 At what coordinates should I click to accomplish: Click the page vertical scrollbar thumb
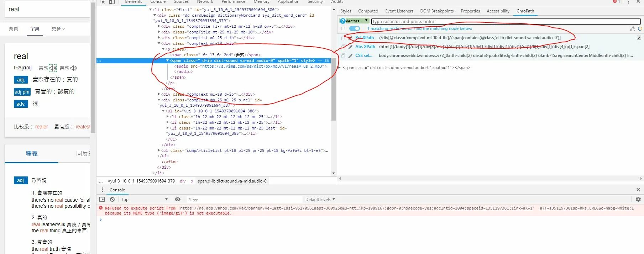(x=93, y=68)
